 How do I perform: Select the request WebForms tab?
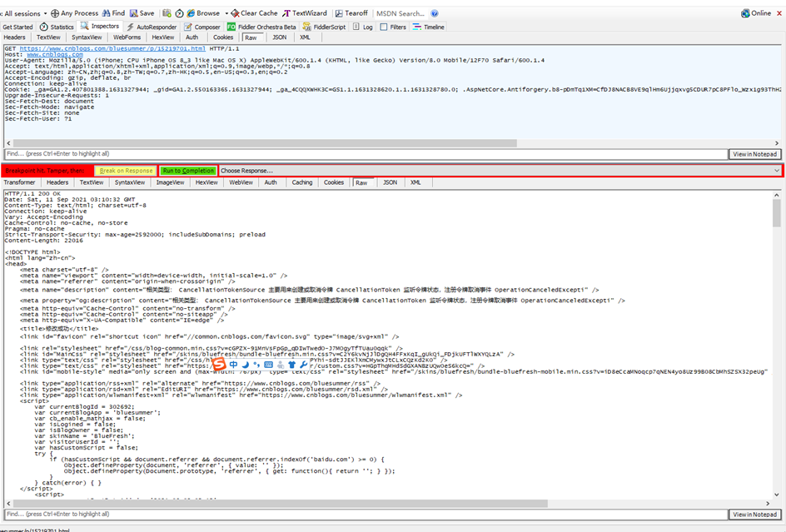[x=127, y=37]
